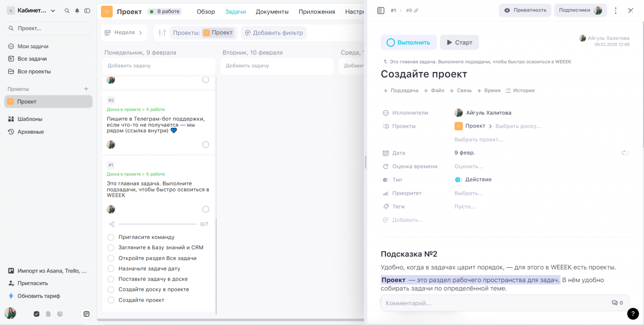
Task: Open the analytics pie icon at bottom
Action: click(60, 314)
